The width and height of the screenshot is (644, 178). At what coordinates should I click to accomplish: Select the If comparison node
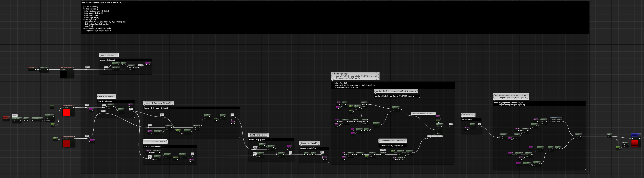coord(440,129)
